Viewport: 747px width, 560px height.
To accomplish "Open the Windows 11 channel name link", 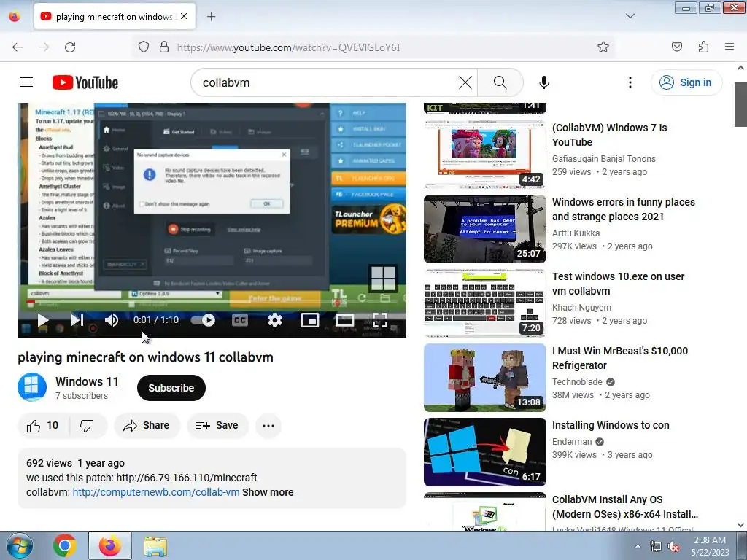I will click(x=87, y=381).
